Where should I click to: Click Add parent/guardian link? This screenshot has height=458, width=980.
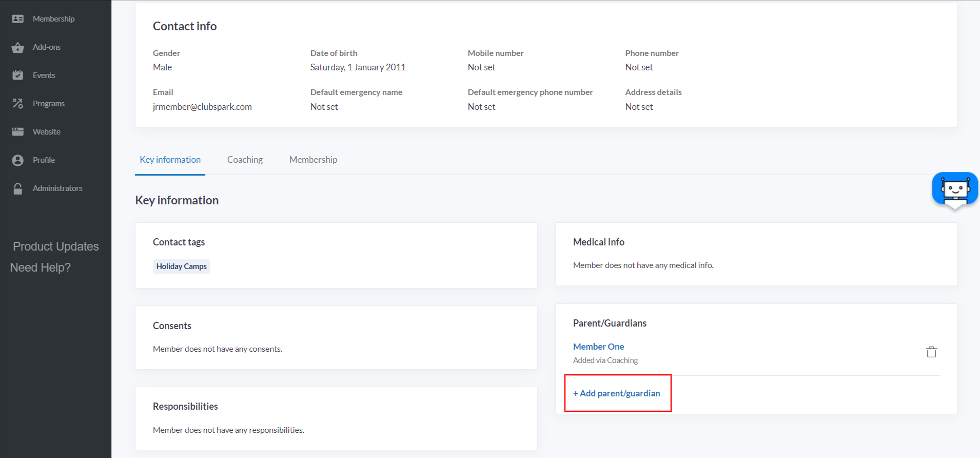(617, 393)
